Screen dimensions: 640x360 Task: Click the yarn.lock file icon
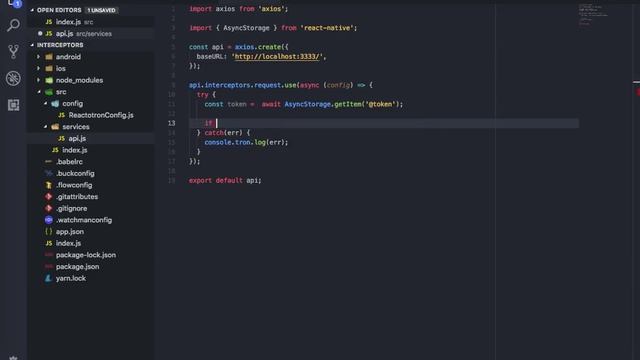pyautogui.click(x=49, y=278)
